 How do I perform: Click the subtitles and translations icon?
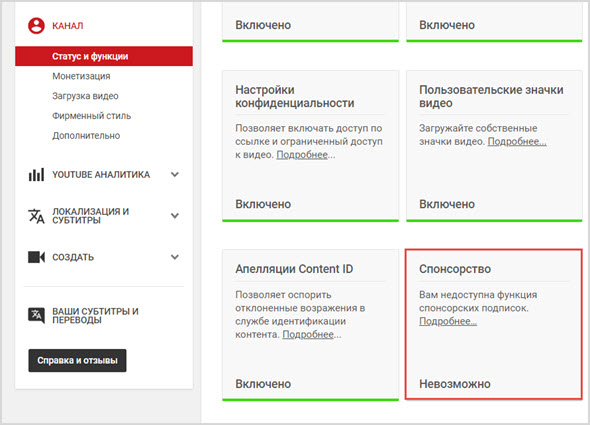(x=36, y=315)
